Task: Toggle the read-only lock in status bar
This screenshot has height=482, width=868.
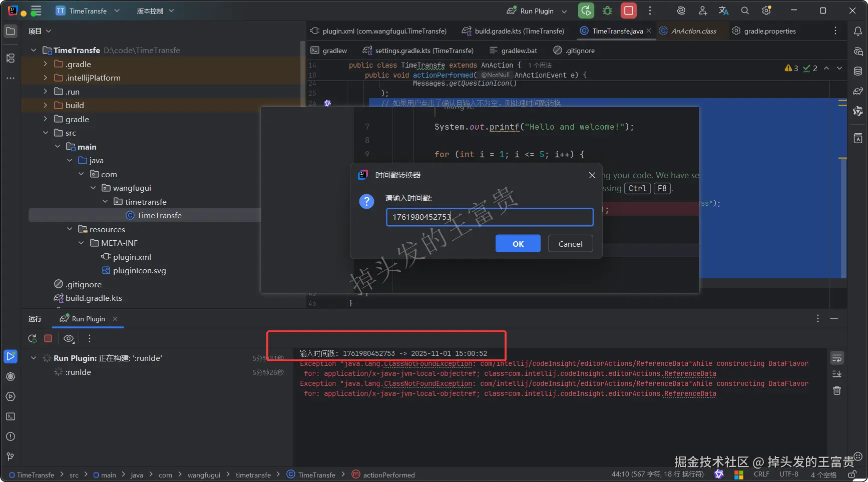Action: tap(852, 474)
